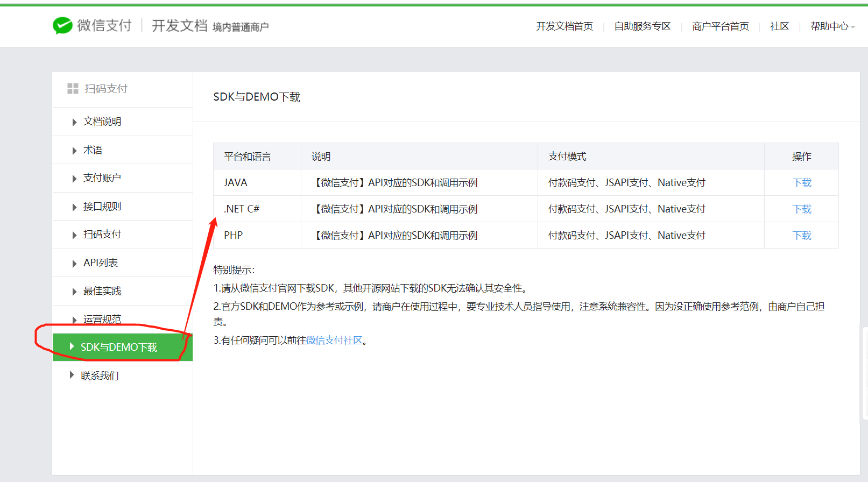Expand the API列表 sidebar arrow

click(x=74, y=264)
